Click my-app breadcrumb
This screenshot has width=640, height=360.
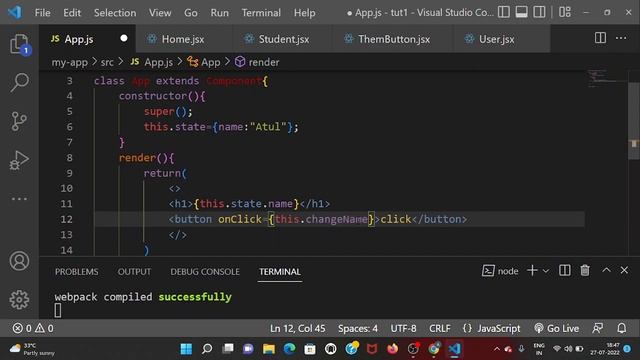pos(69,62)
